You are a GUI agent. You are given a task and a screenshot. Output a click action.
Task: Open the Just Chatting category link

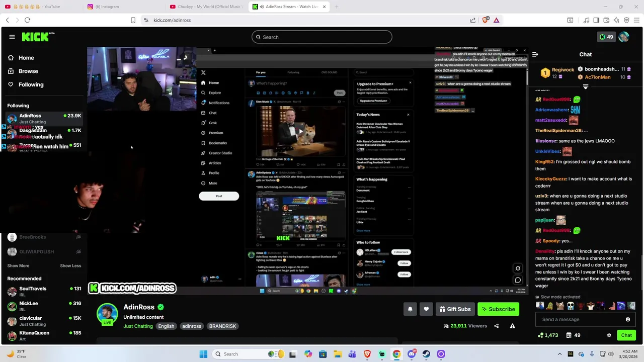(138, 326)
